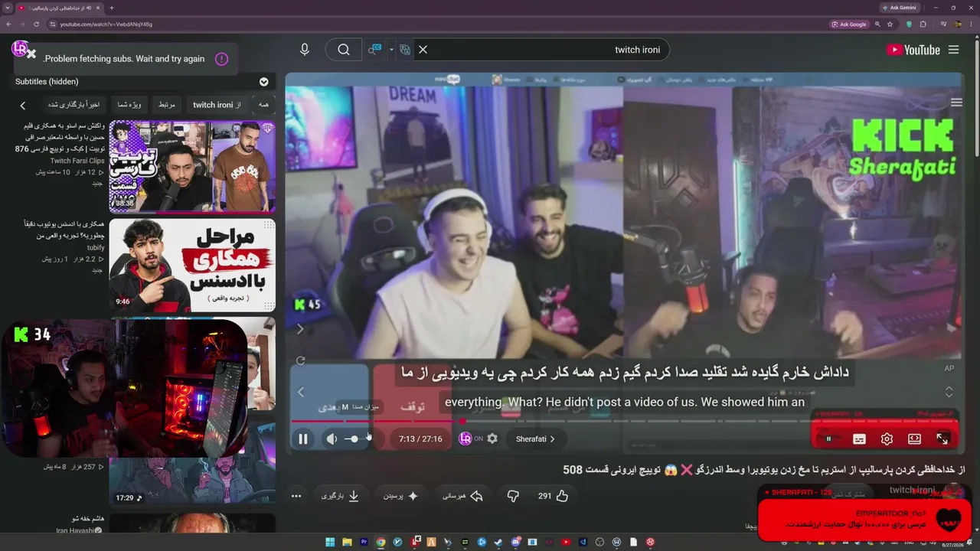Close the Language Reactor panel

pos(31,54)
